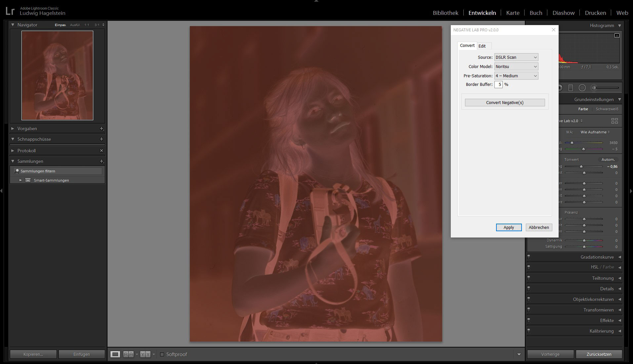Viewport: 633px width, 364px height.
Task: Select the loupe view icon in bottom toolbar
Action: tap(115, 354)
